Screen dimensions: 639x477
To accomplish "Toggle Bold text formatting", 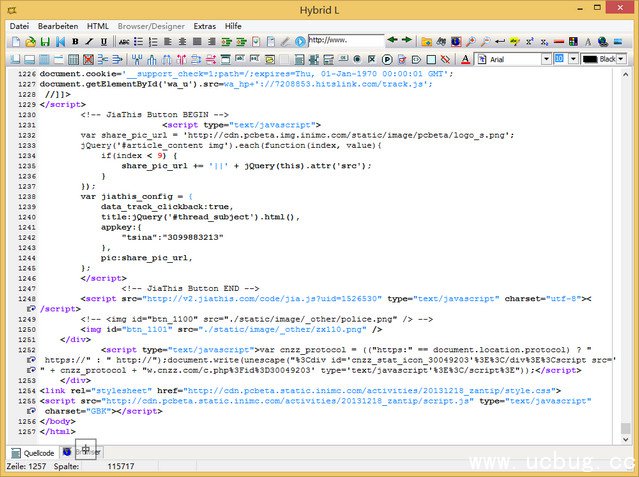I will coord(75,41).
